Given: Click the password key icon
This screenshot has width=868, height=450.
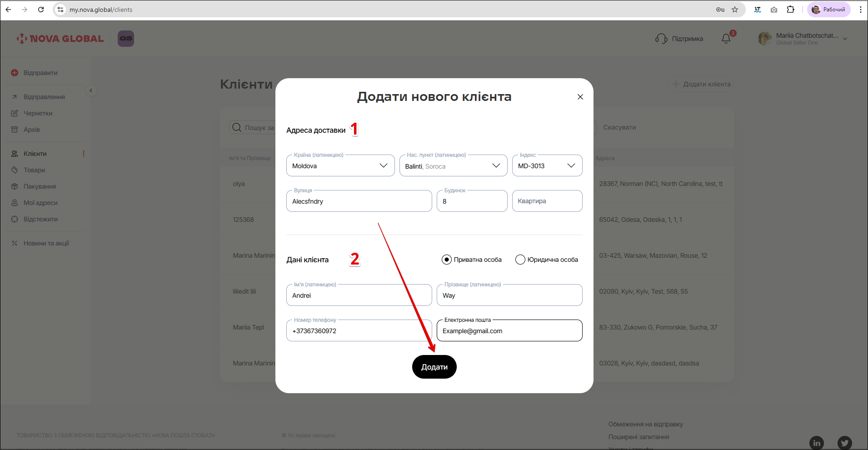Looking at the screenshot, I should [x=720, y=10].
